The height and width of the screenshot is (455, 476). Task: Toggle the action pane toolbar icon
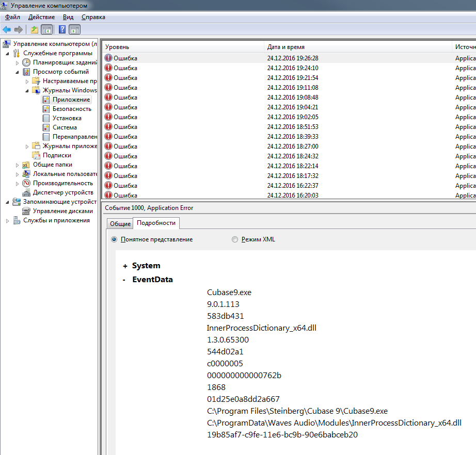[75, 30]
